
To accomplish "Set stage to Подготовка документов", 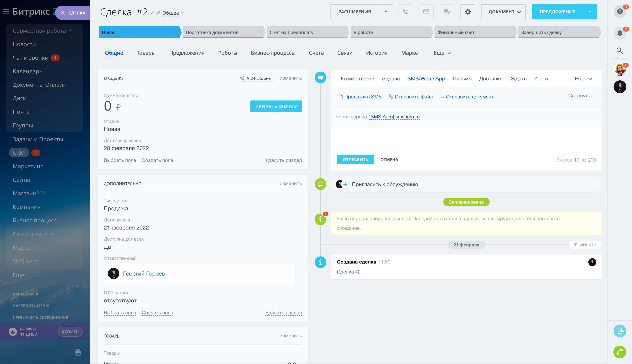I will [x=223, y=32].
